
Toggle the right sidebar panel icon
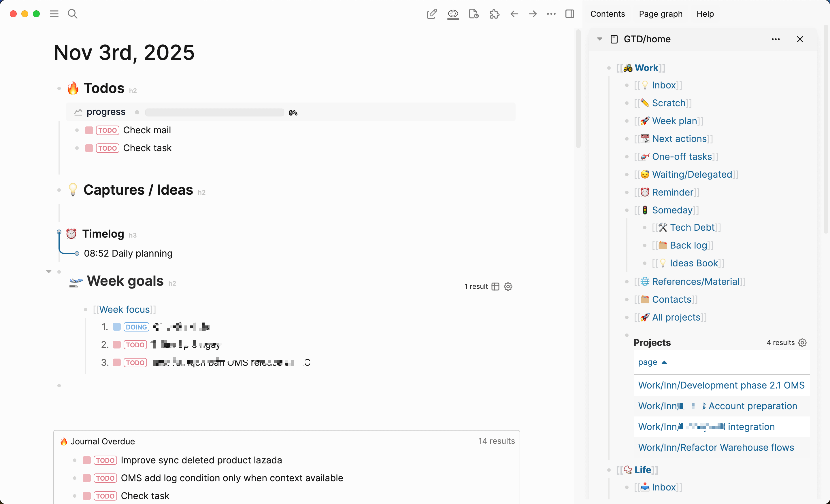[569, 14]
